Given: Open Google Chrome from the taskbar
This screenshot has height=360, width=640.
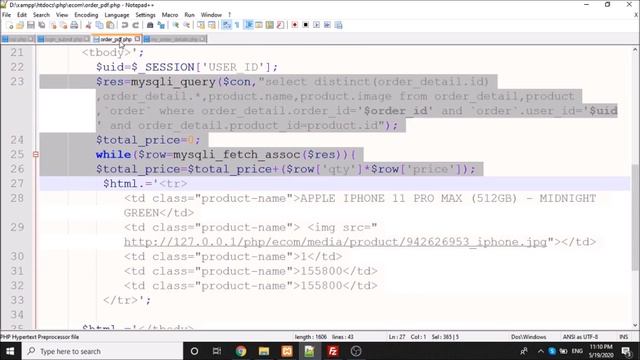Looking at the screenshot, I should click(241, 351).
